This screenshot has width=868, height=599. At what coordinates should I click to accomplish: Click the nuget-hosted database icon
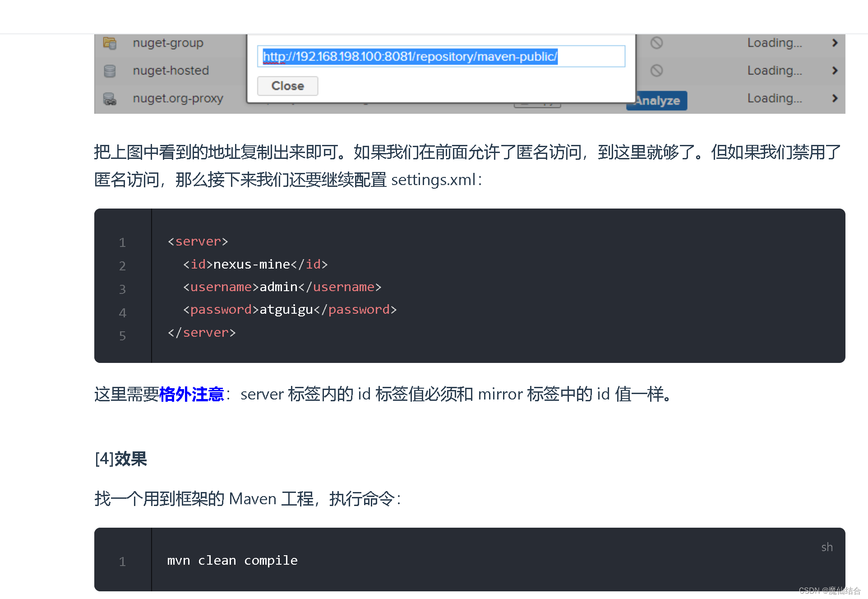(110, 71)
